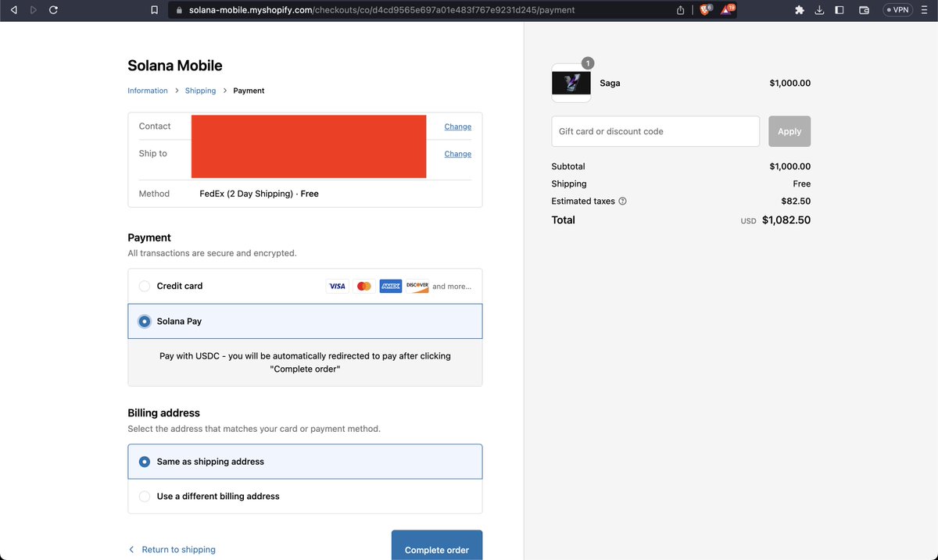Click the FedEx (2 Day Shipping) method text
This screenshot has height=560, width=938.
click(259, 194)
